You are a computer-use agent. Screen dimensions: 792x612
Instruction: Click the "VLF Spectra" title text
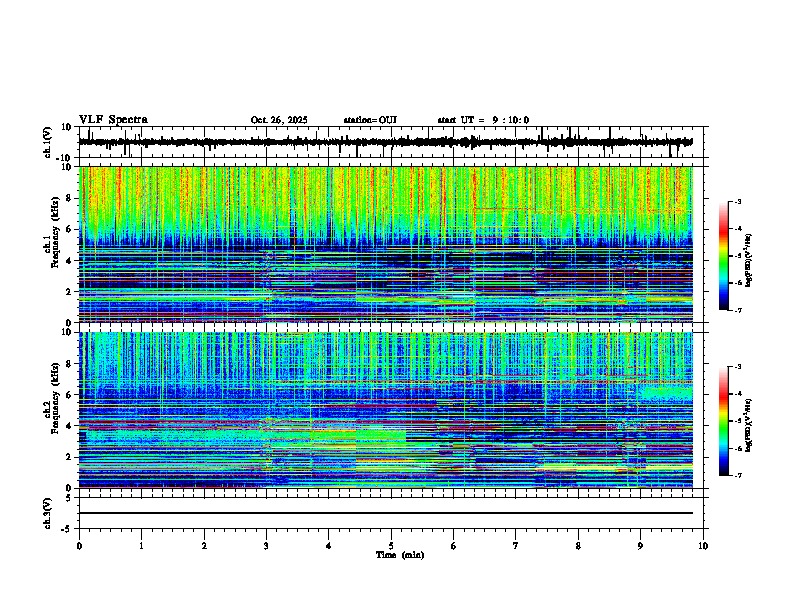click(x=113, y=120)
